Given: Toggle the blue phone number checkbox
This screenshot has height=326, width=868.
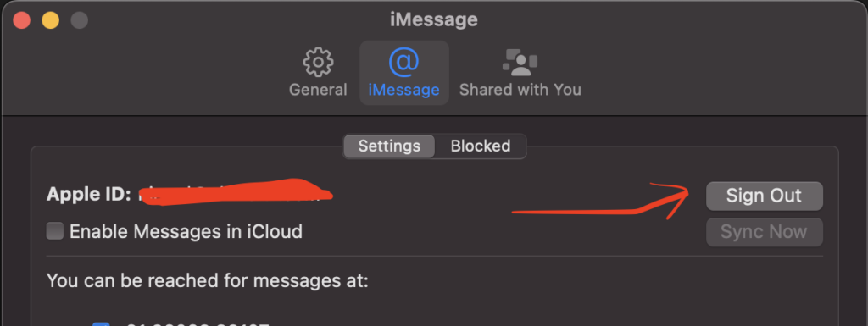Looking at the screenshot, I should [101, 323].
